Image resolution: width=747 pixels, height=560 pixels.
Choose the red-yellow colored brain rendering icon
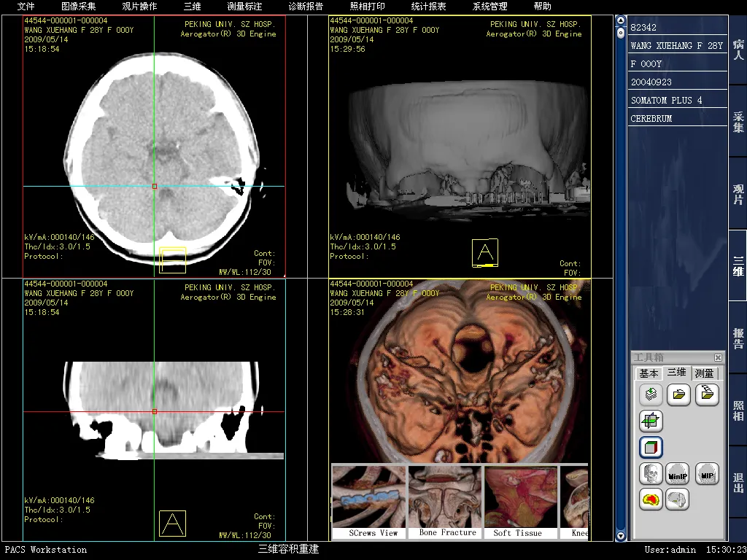650,499
